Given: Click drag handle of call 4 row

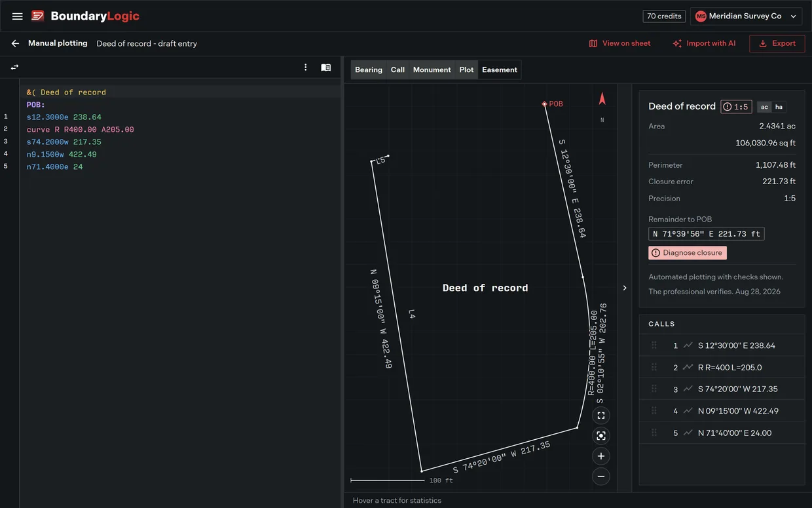Looking at the screenshot, I should [x=654, y=411].
